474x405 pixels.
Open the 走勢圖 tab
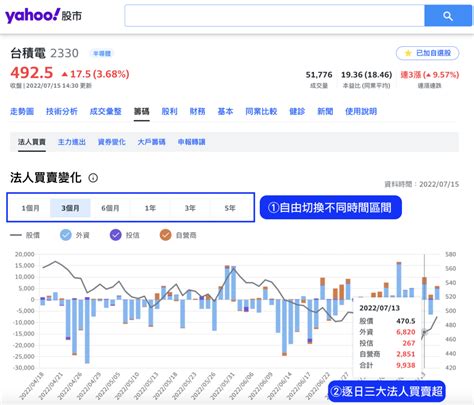pyautogui.click(x=22, y=111)
